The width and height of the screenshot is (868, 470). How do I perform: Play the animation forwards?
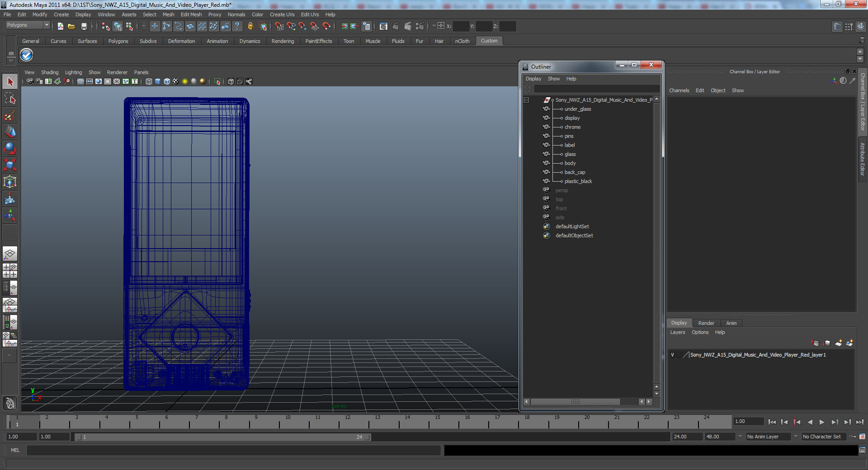pos(822,422)
